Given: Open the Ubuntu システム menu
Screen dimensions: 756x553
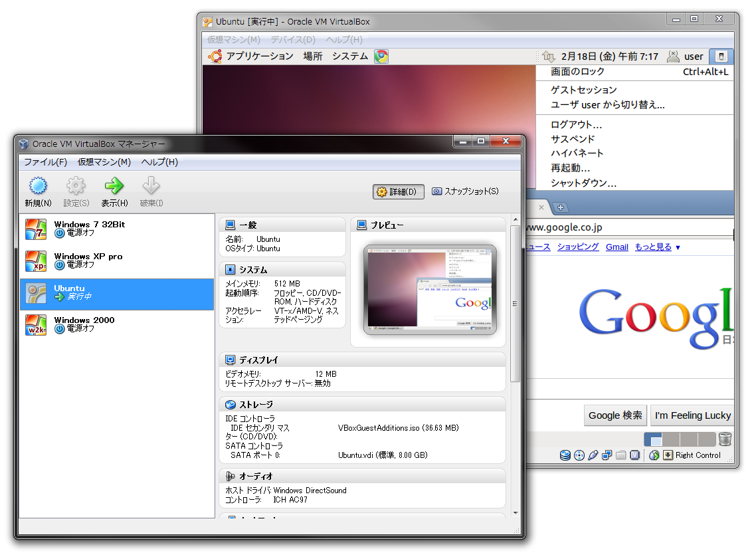Looking at the screenshot, I should tap(350, 56).
